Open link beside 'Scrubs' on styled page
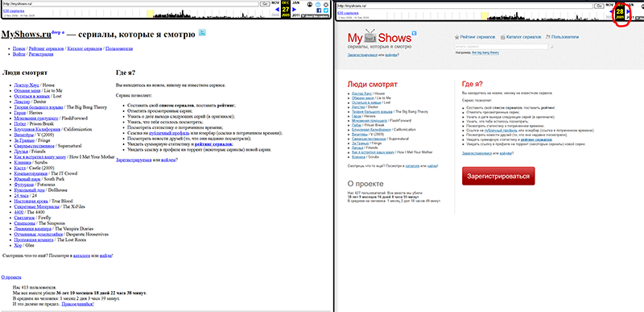Screen dimensions: 644x312 click(358, 157)
